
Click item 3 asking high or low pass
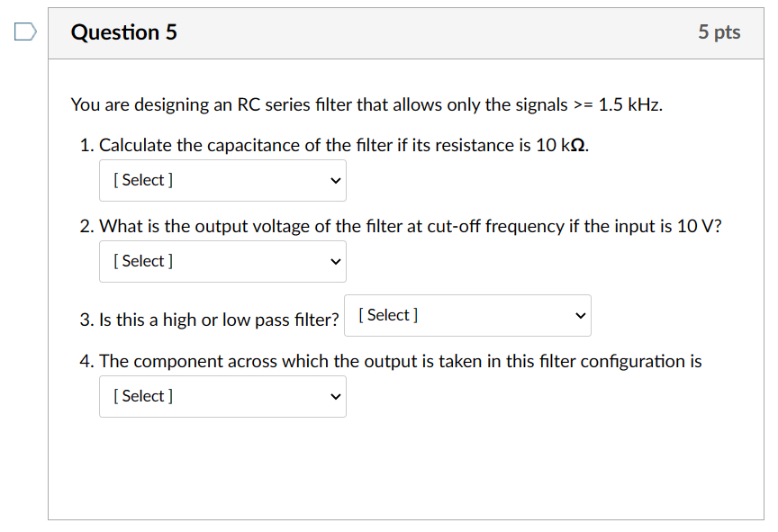[212, 319]
